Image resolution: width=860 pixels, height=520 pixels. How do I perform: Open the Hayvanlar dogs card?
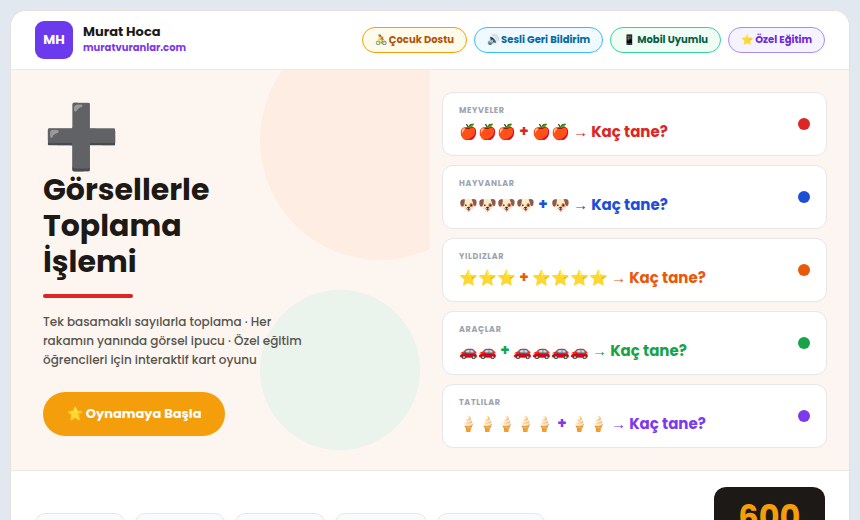pyautogui.click(x=634, y=197)
